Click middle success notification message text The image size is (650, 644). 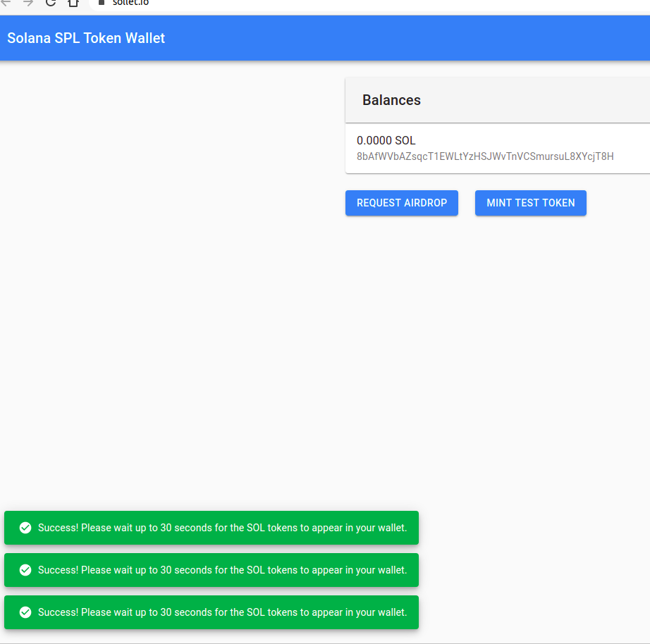click(222, 570)
